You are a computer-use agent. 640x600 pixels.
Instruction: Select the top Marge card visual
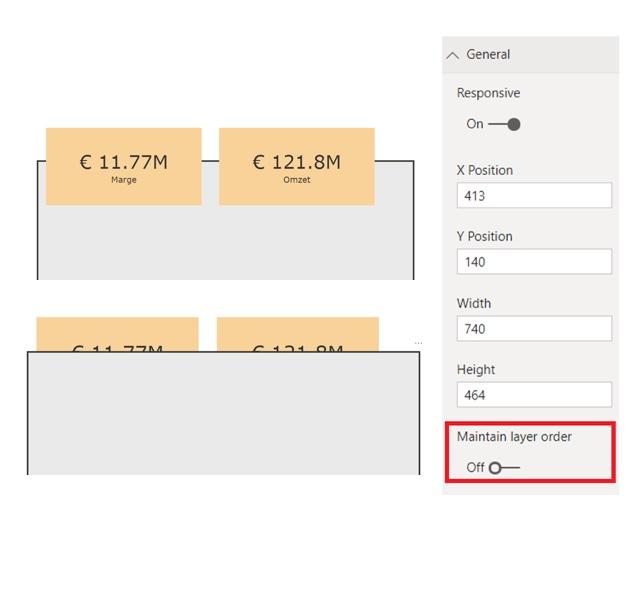tap(123, 166)
